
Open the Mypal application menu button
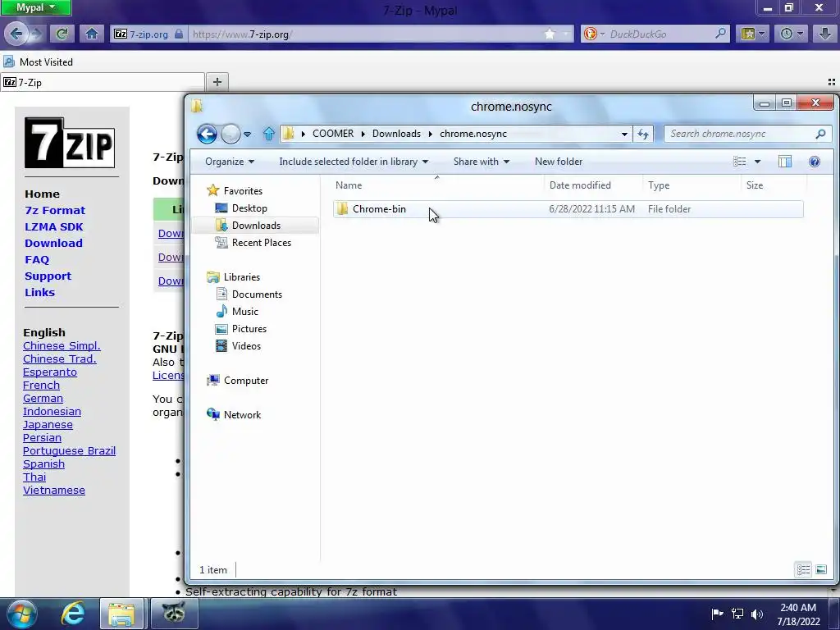(x=35, y=7)
